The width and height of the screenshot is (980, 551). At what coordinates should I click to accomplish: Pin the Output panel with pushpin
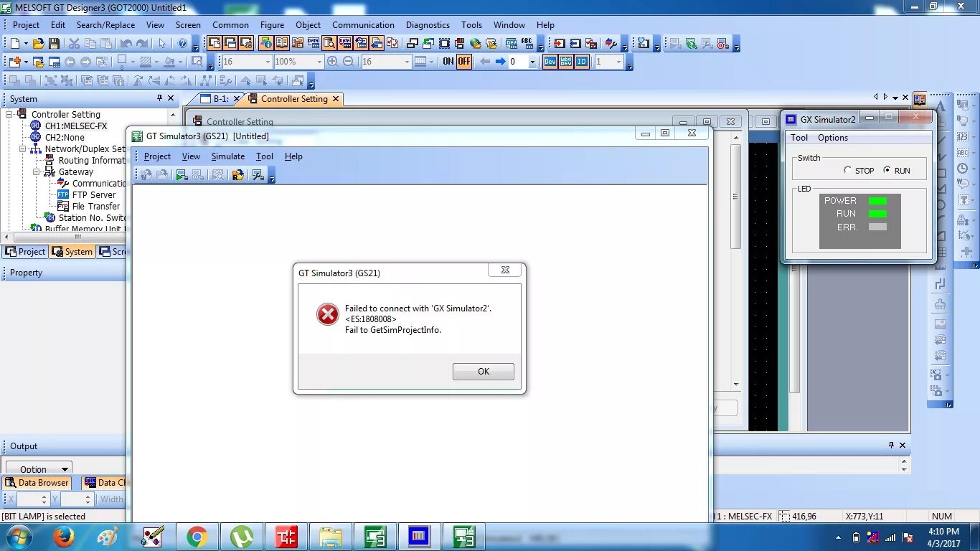click(892, 445)
